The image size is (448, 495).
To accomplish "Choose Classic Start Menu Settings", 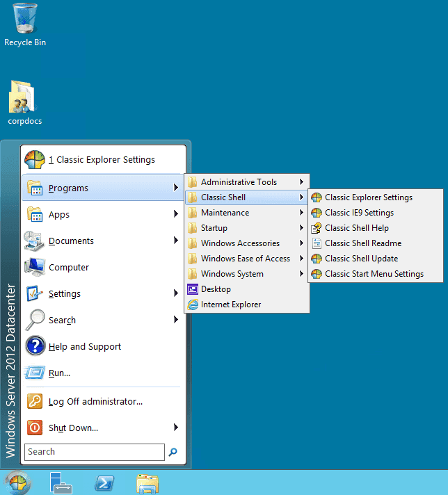I will (x=376, y=274).
